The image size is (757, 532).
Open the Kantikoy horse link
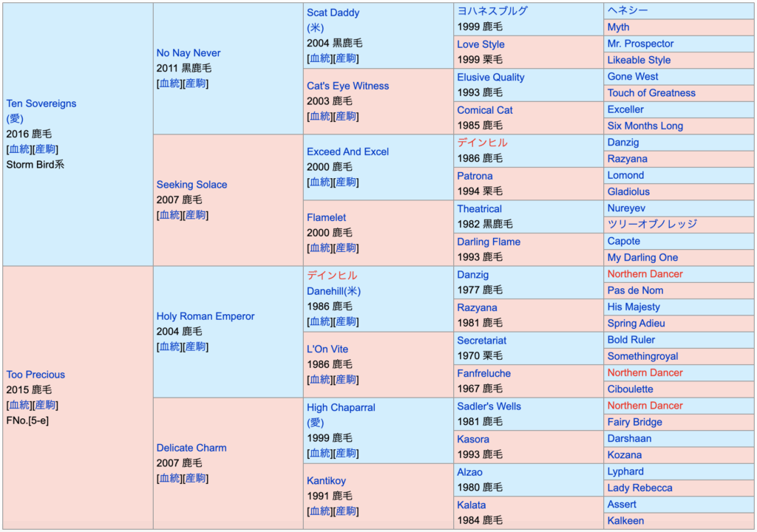[326, 481]
